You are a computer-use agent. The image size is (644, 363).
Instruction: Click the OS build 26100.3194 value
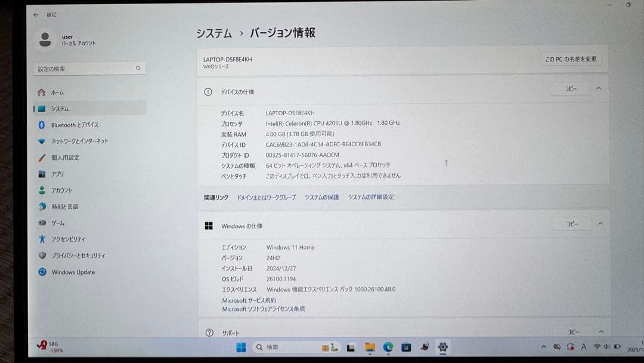point(281,279)
